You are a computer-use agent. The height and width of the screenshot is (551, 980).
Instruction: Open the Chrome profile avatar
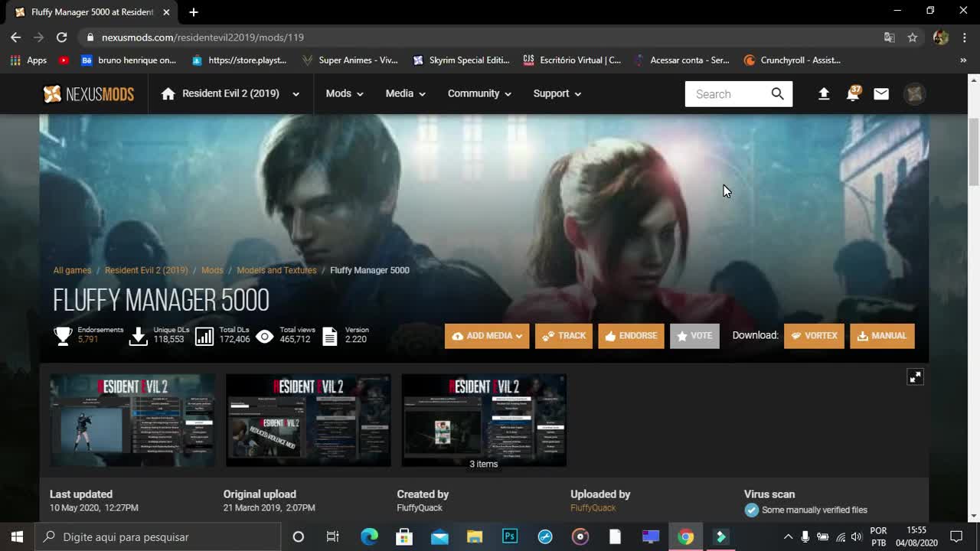941,37
